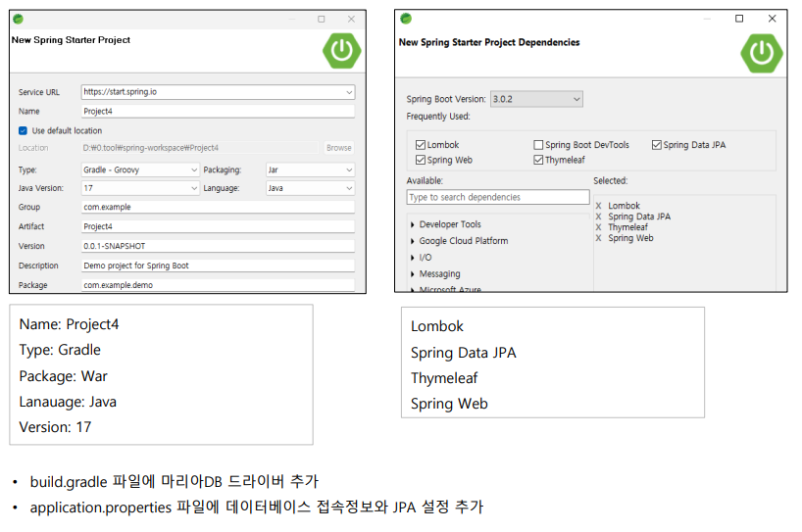Remove Thymeleaf via X in Selected list

(x=598, y=227)
